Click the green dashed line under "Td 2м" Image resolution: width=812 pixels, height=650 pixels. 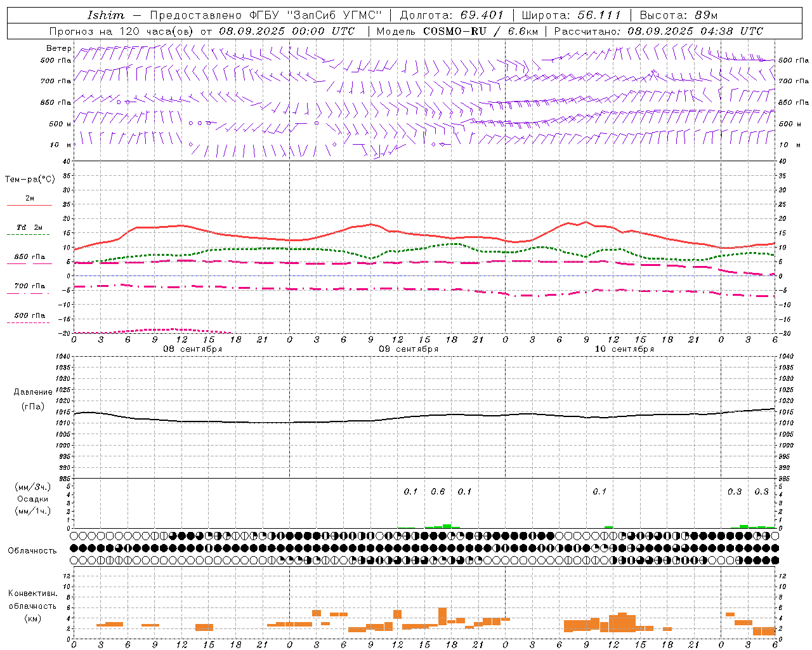(x=28, y=234)
